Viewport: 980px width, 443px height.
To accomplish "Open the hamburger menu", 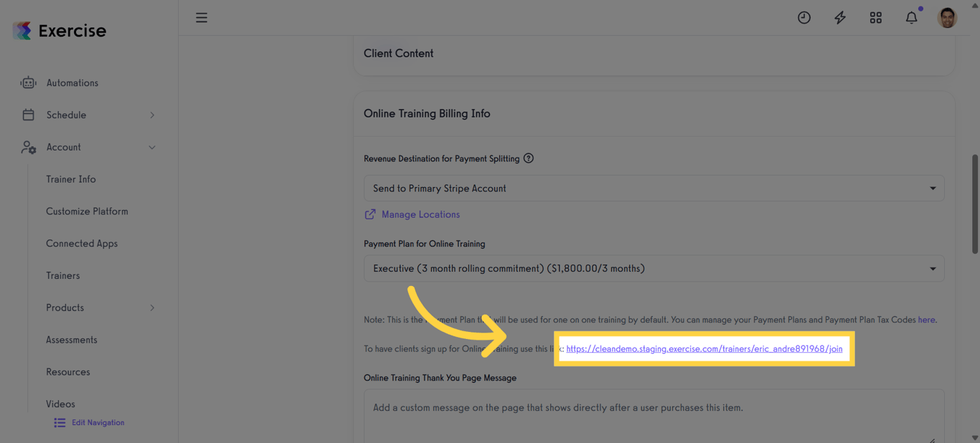I will tap(202, 17).
